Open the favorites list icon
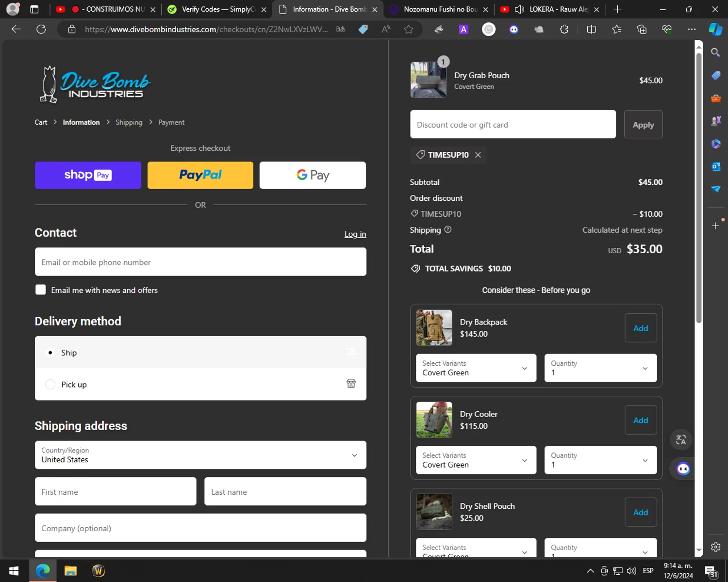Viewport: 728px width, 582px height. (x=616, y=29)
